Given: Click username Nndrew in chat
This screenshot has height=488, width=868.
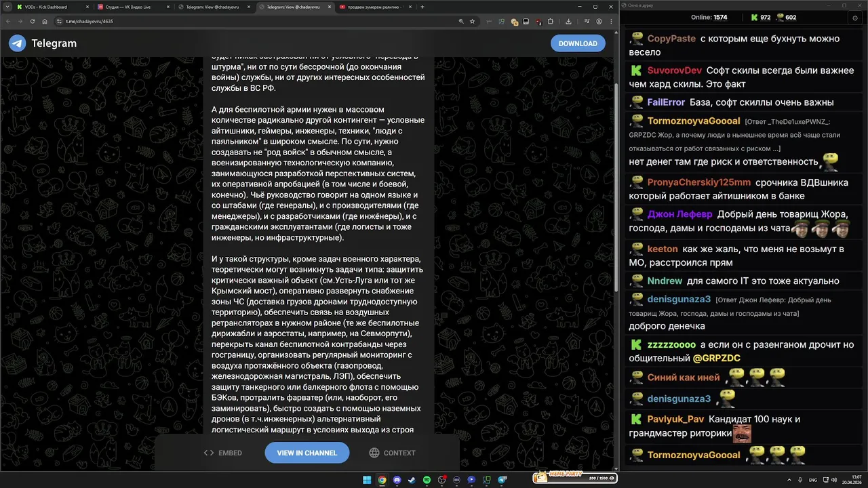Looking at the screenshot, I should 665,281.
